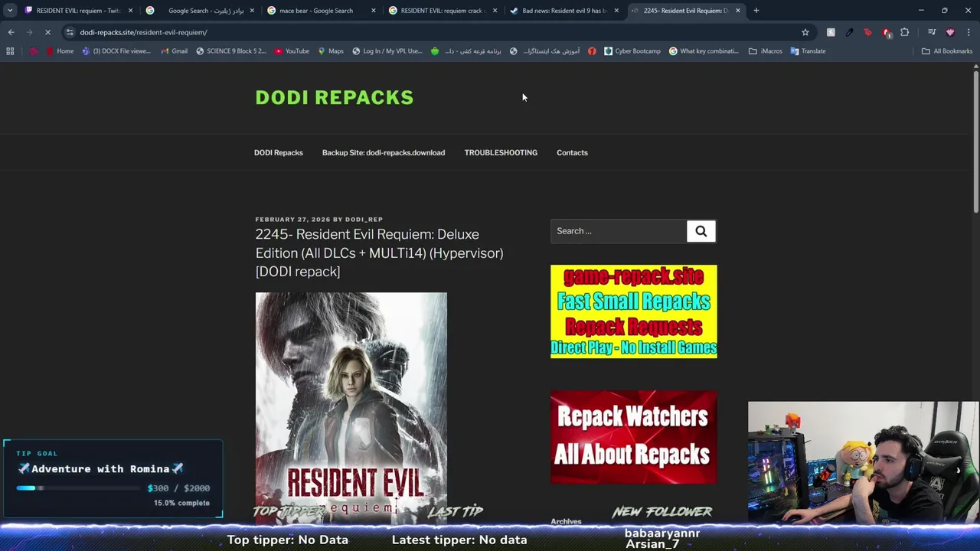Click the tip goal progress bar
Screen dimensions: 980x551
pos(78,488)
